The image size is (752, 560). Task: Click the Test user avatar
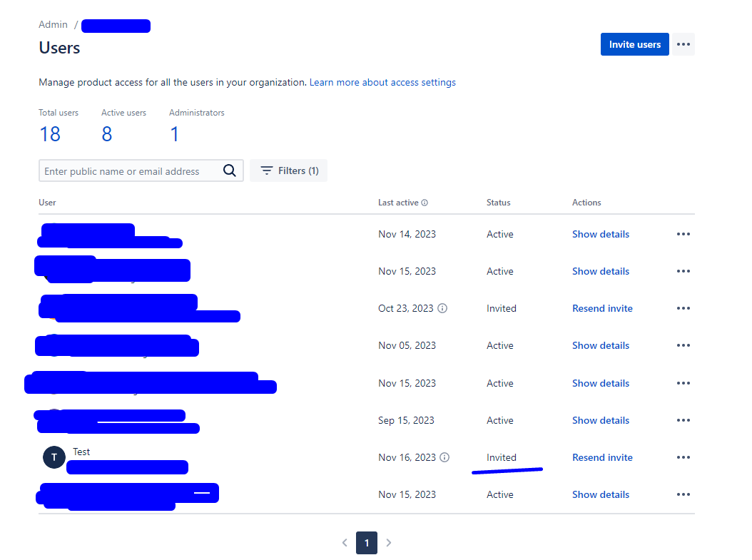[x=54, y=457]
